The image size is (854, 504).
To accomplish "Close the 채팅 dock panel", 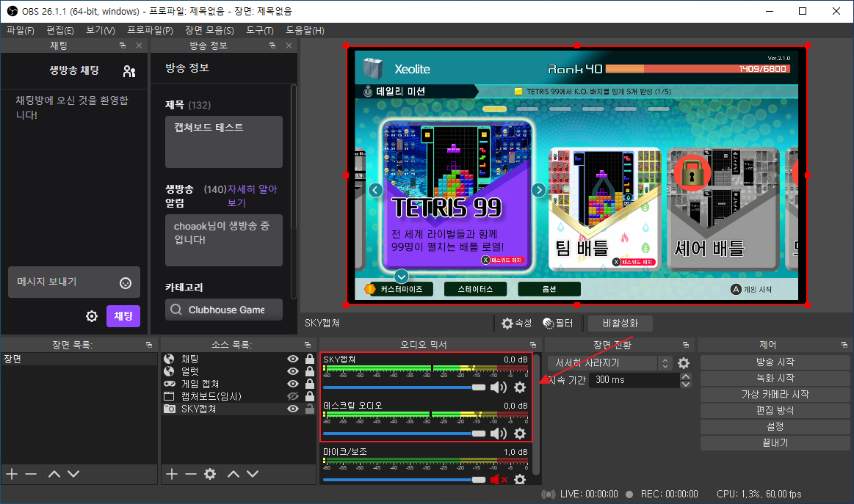I will 139,45.
